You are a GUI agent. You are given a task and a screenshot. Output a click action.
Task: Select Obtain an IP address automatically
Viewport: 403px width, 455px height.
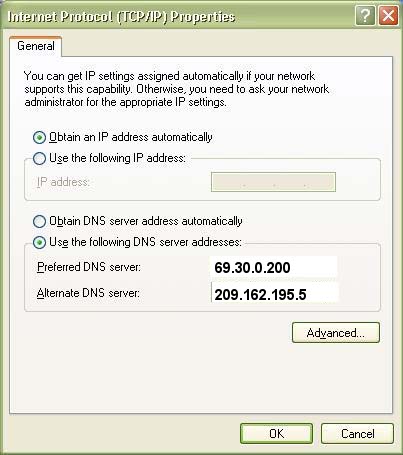point(39,137)
